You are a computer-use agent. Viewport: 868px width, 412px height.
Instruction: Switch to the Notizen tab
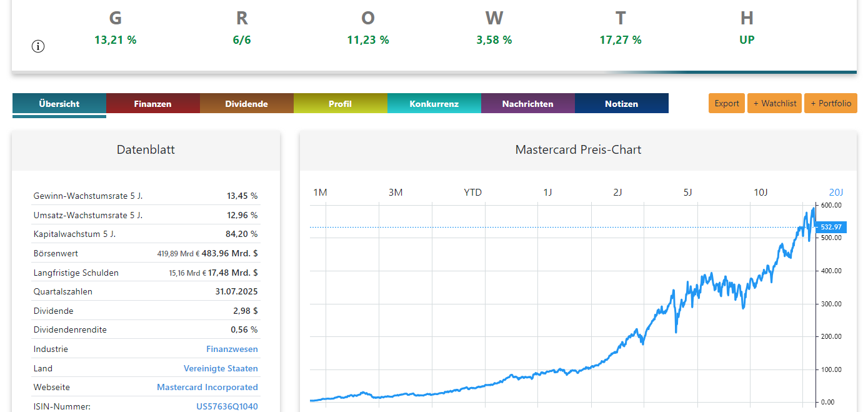coord(622,104)
